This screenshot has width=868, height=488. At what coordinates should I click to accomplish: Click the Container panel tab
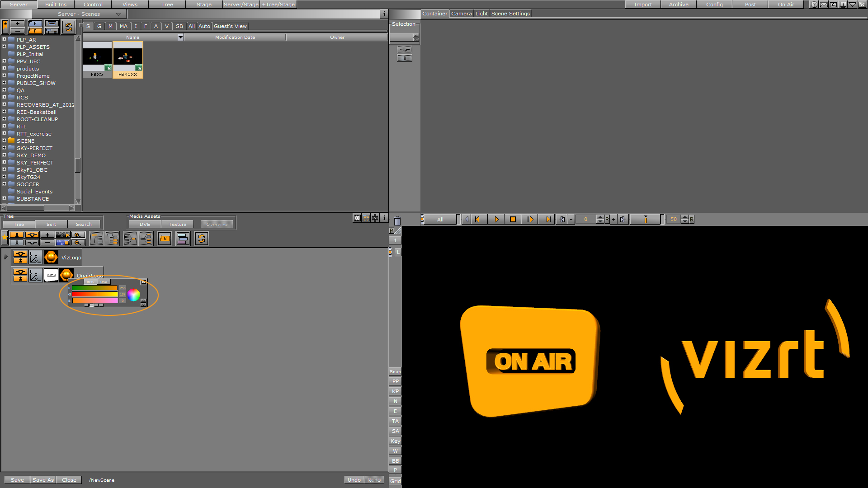pos(434,13)
